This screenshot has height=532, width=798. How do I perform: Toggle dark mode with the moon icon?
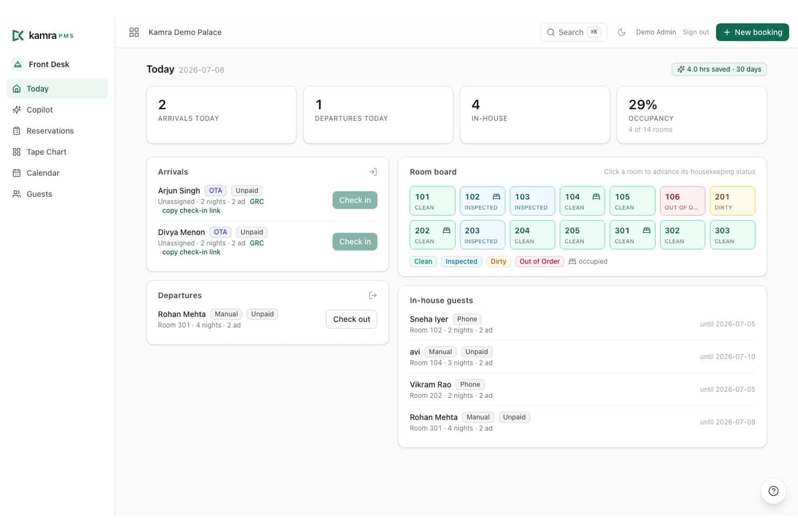pos(622,32)
